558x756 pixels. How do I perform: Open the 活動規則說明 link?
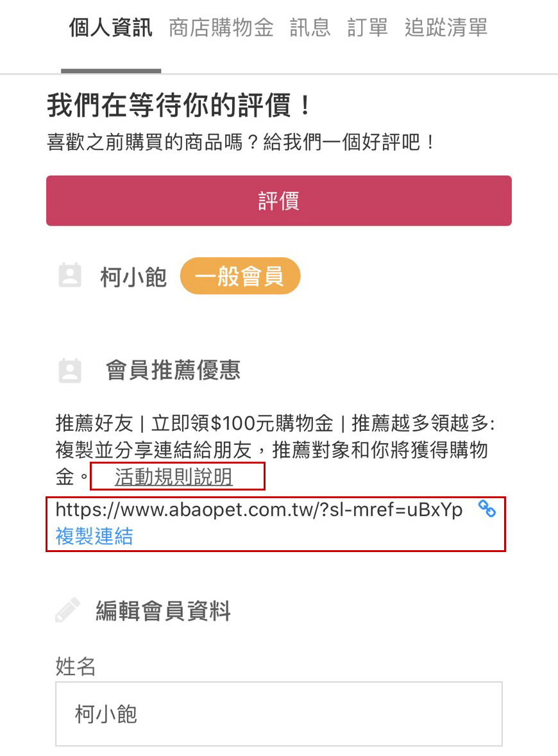point(174,477)
